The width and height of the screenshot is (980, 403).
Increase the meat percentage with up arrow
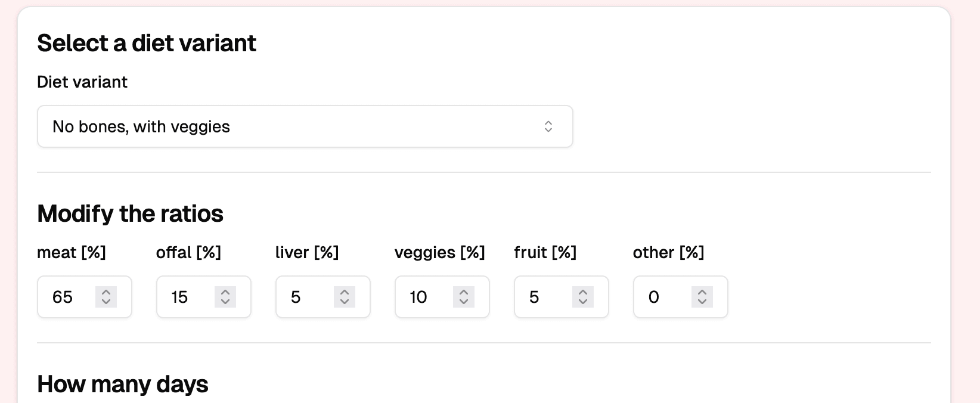click(x=106, y=292)
